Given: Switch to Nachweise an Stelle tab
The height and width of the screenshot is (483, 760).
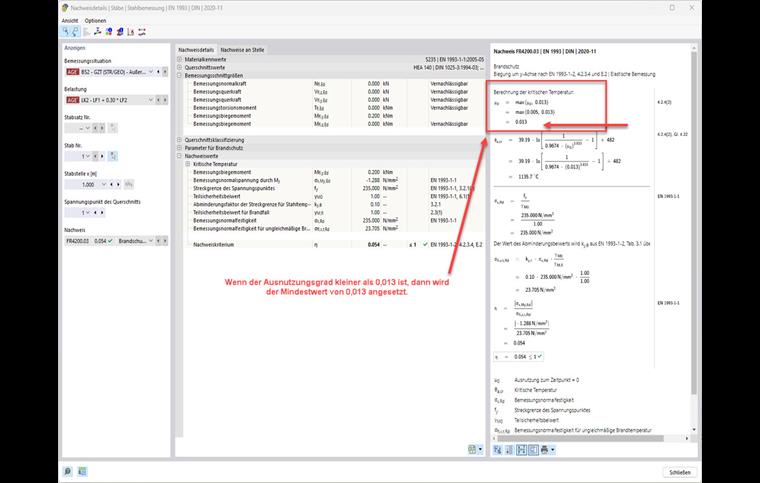Looking at the screenshot, I should [x=242, y=50].
